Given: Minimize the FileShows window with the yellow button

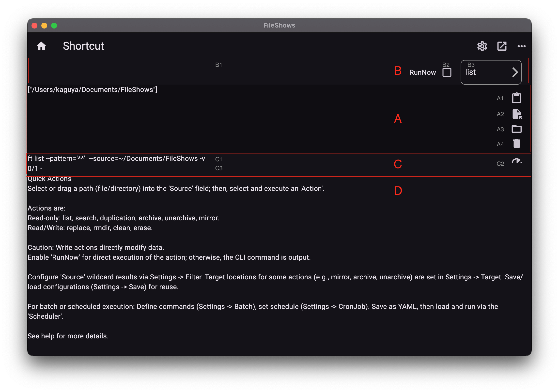Looking at the screenshot, I should coord(44,26).
